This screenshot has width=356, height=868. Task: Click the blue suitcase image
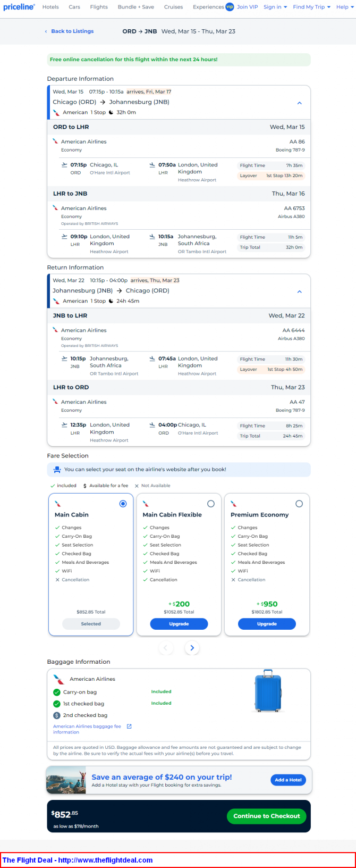(268, 690)
